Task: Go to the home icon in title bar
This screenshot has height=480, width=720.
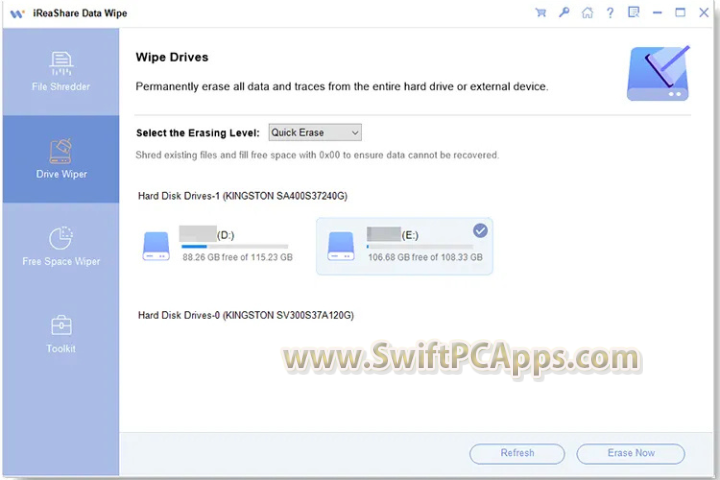Action: 587,12
